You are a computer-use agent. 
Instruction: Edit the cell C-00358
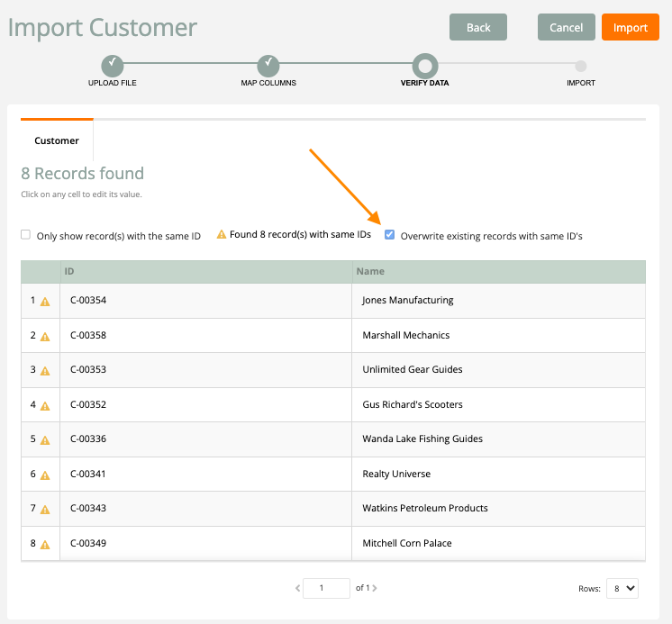206,335
